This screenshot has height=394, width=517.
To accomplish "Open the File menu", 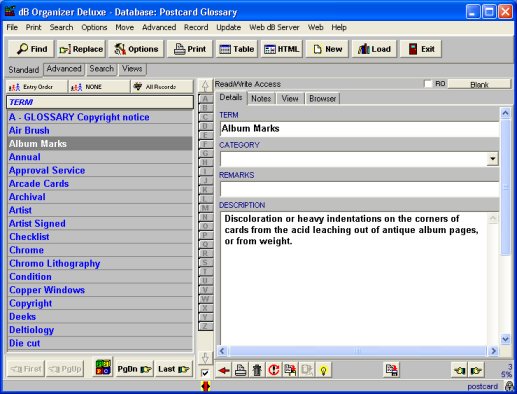I will [x=12, y=27].
